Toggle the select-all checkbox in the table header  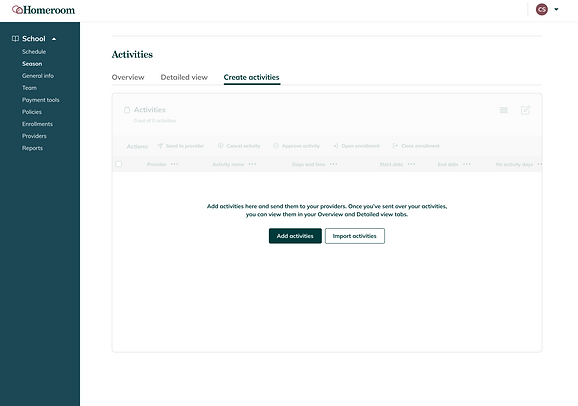(x=119, y=164)
